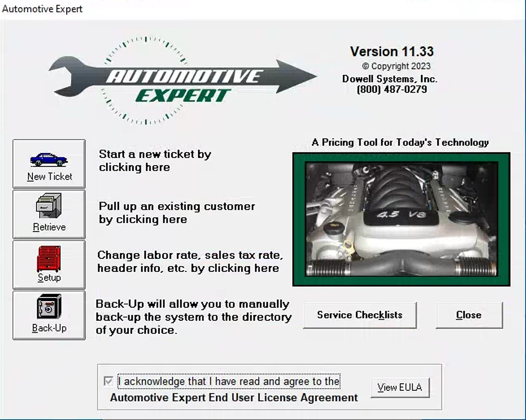Click the 'Automotive Expert' window title
Screen dimensions: 526x420
(x=42, y=9)
